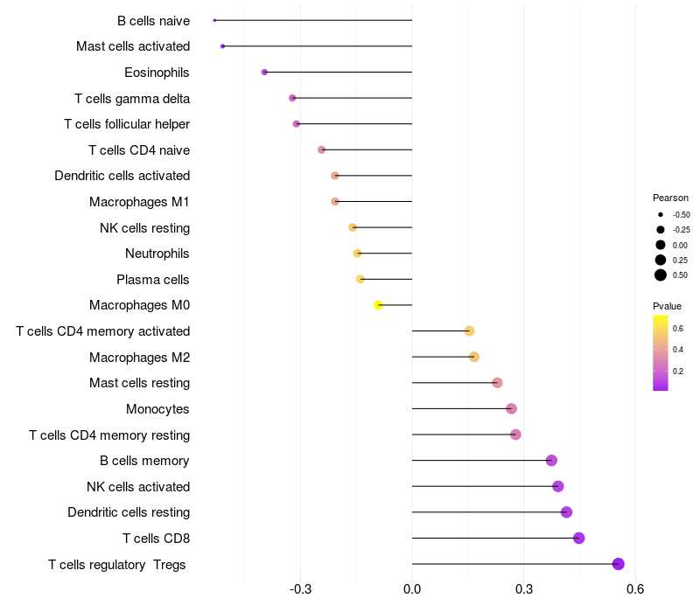
Task: Click the Mast cells activated dot
Action: tap(223, 46)
